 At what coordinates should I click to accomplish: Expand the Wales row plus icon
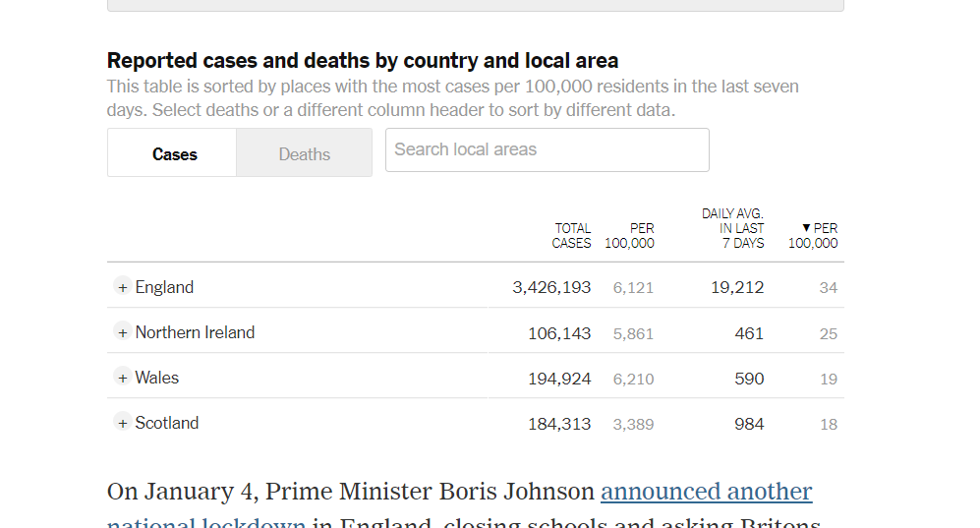(122, 378)
